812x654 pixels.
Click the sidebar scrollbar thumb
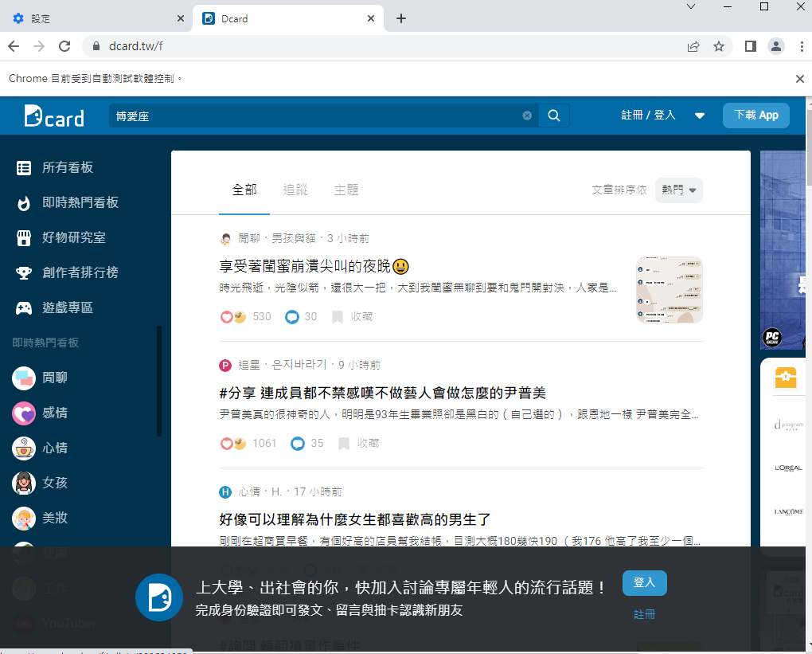(x=159, y=381)
